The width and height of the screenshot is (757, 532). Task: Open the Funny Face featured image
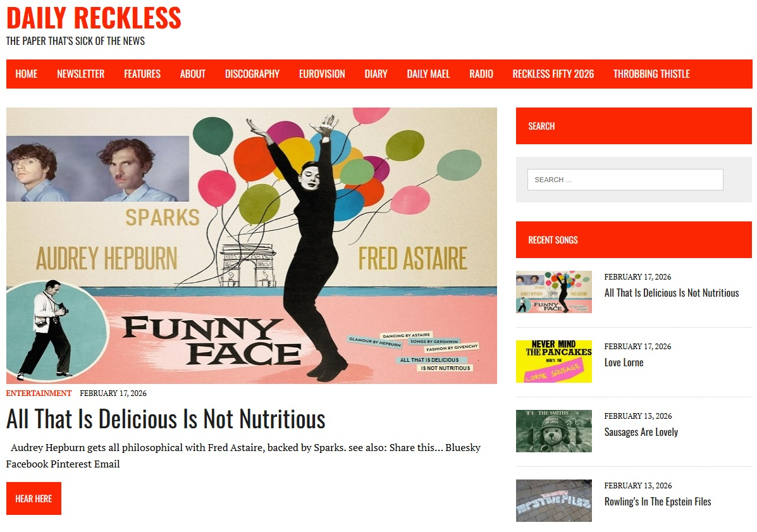[x=252, y=245]
